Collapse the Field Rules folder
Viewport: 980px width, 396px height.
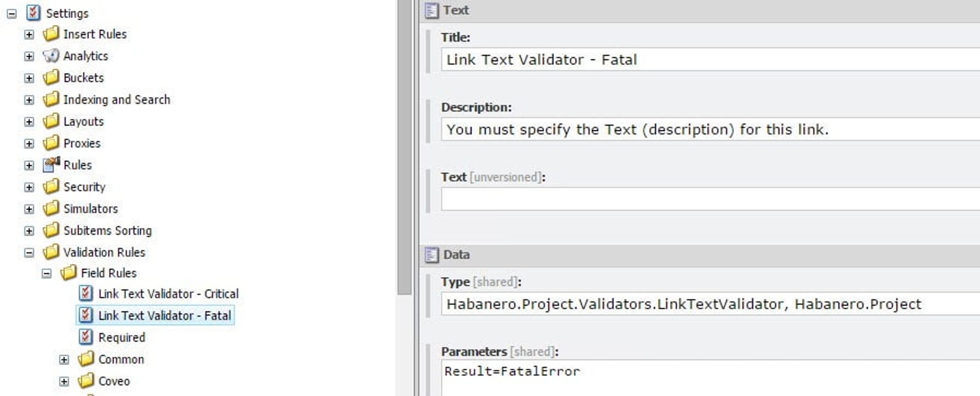[46, 274]
